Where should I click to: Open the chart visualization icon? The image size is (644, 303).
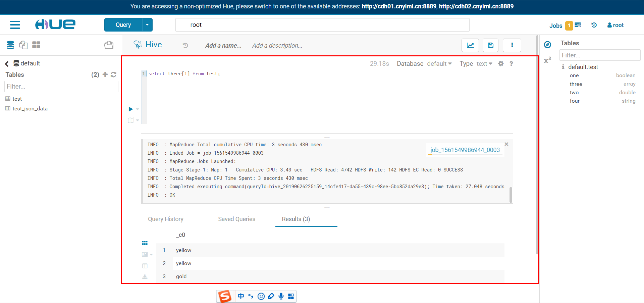tap(470, 45)
